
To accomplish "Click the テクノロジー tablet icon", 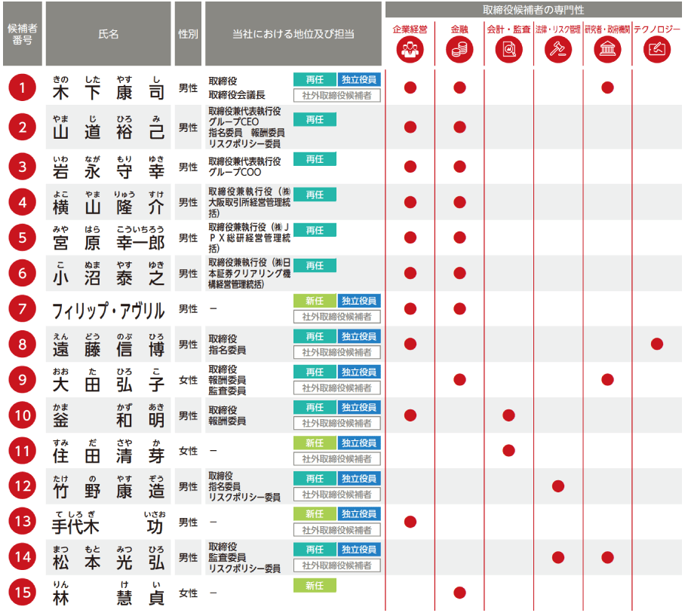I will (656, 50).
